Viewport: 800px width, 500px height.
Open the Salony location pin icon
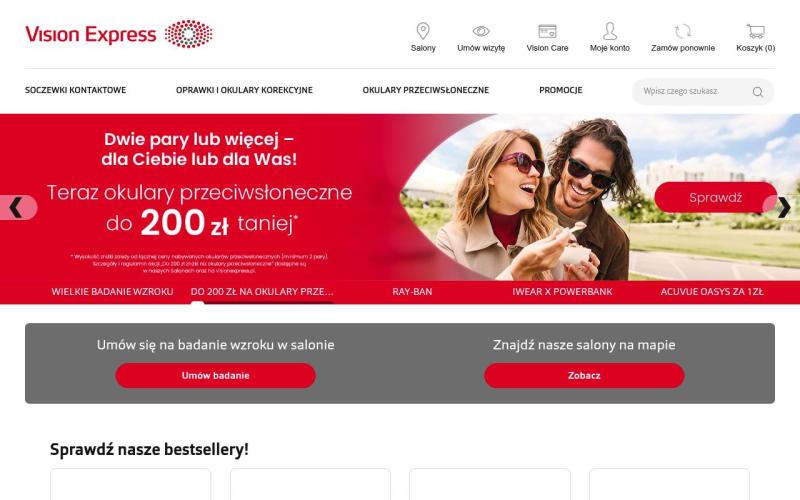[x=423, y=31]
